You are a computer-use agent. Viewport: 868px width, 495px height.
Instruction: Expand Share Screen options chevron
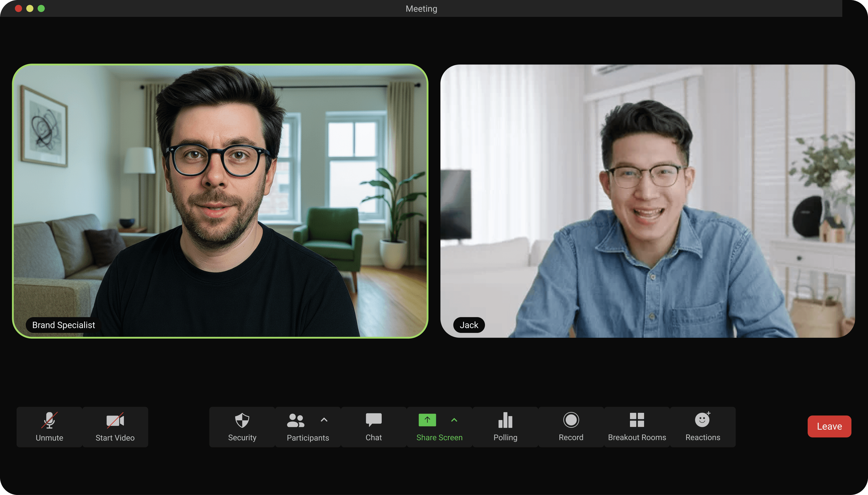pyautogui.click(x=454, y=420)
